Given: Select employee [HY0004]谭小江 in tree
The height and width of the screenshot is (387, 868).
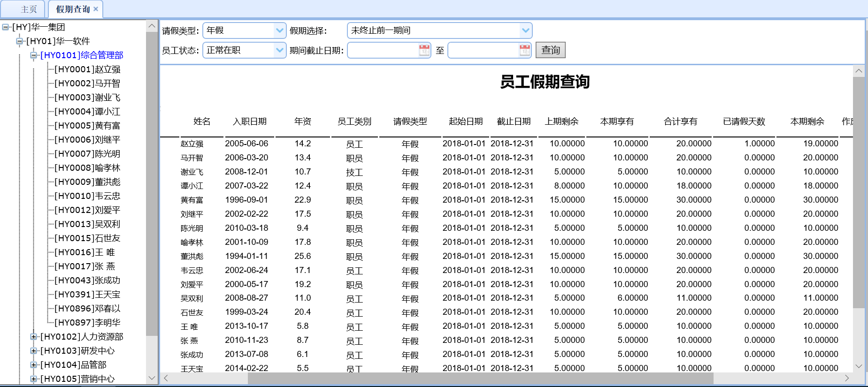Looking at the screenshot, I should pos(87,112).
